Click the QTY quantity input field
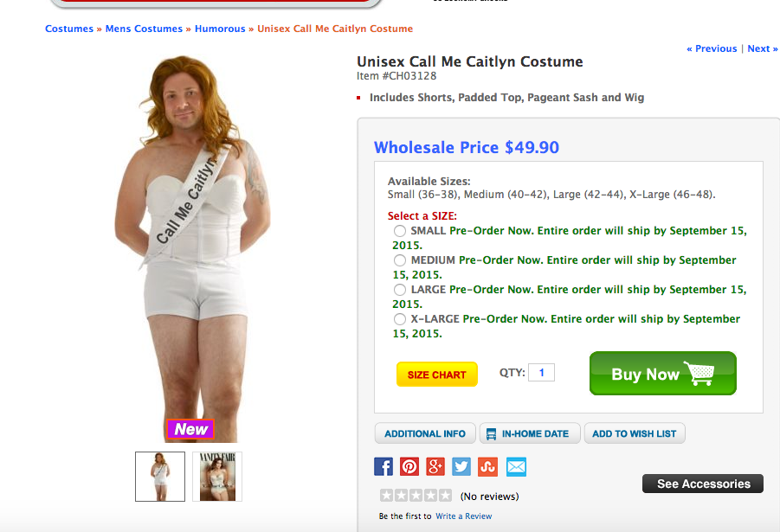This screenshot has width=780, height=532. [x=541, y=373]
